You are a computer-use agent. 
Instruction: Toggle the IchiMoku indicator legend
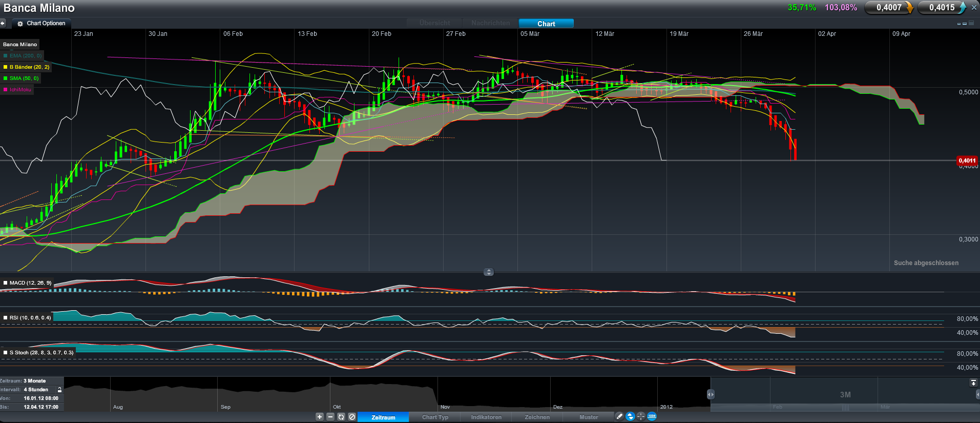click(x=17, y=90)
